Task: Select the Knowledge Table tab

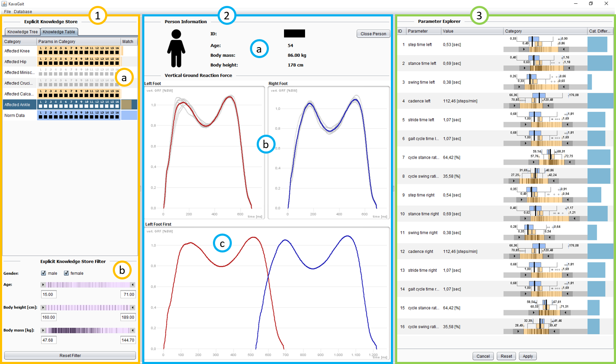Action: (x=59, y=32)
